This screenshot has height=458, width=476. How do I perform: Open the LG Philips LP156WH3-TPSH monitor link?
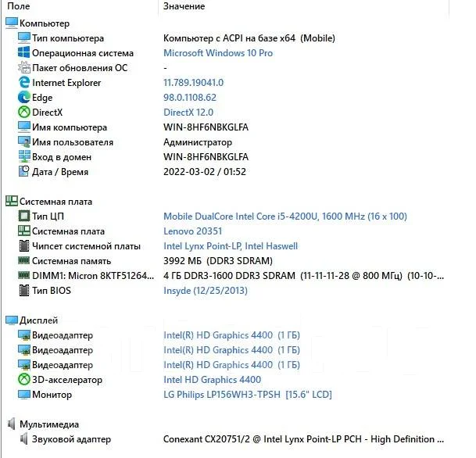click(248, 395)
